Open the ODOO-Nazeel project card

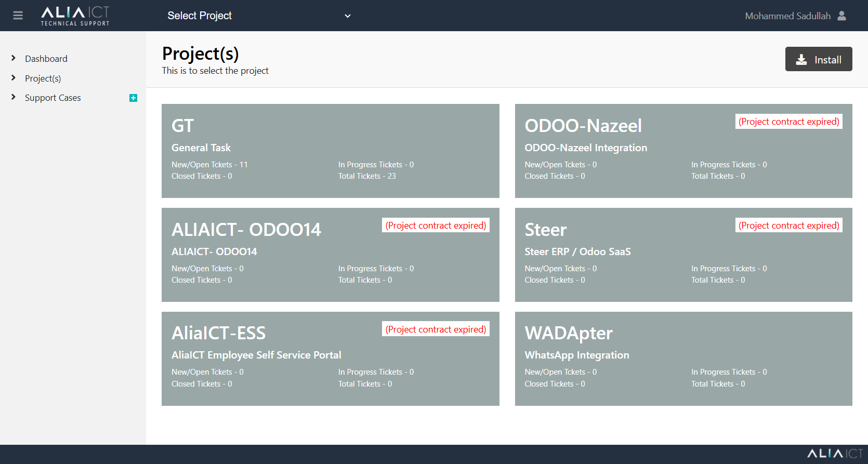(683, 151)
